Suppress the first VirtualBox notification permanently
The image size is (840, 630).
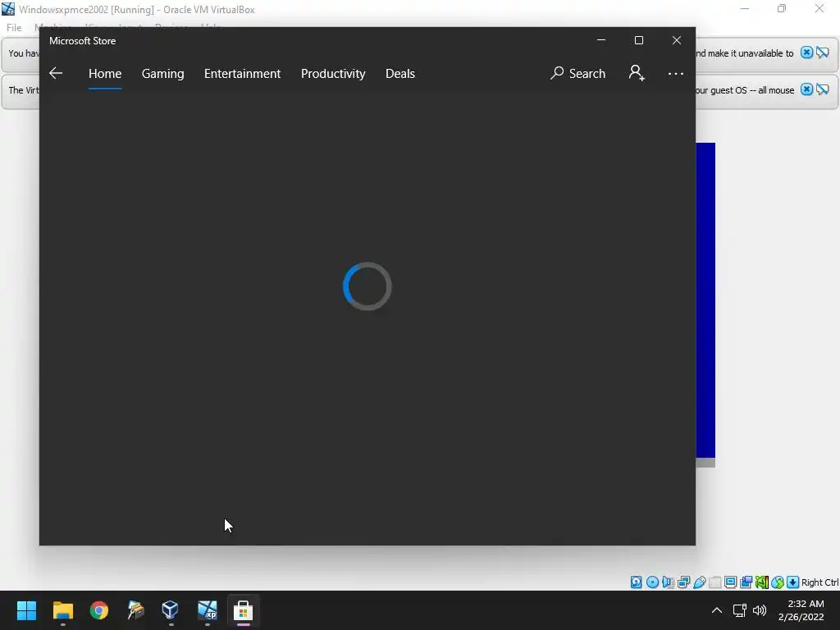pos(822,52)
